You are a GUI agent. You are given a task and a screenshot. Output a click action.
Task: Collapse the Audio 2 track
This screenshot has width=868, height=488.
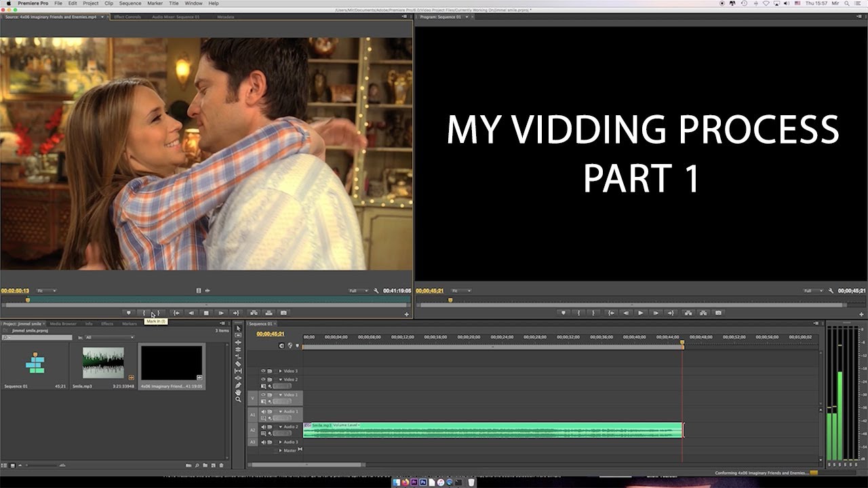[x=280, y=427]
